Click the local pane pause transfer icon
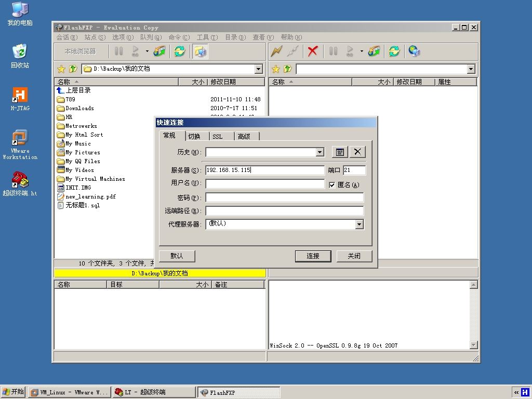 [x=118, y=51]
